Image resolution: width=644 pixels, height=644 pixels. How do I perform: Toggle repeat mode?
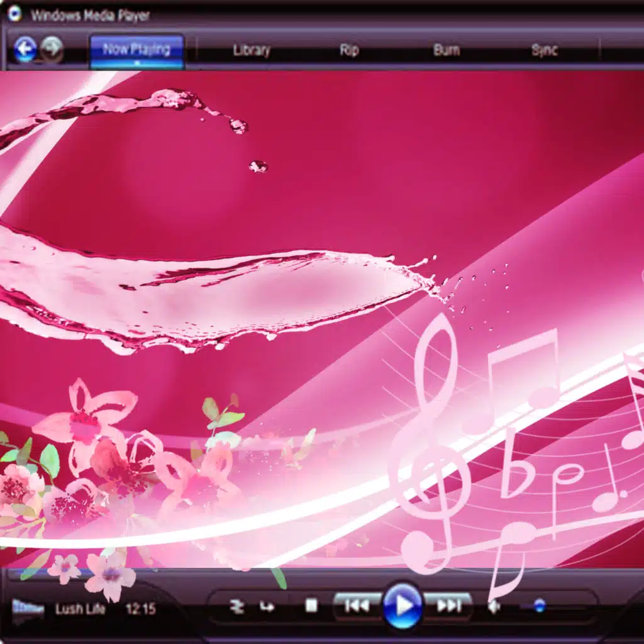(x=267, y=607)
